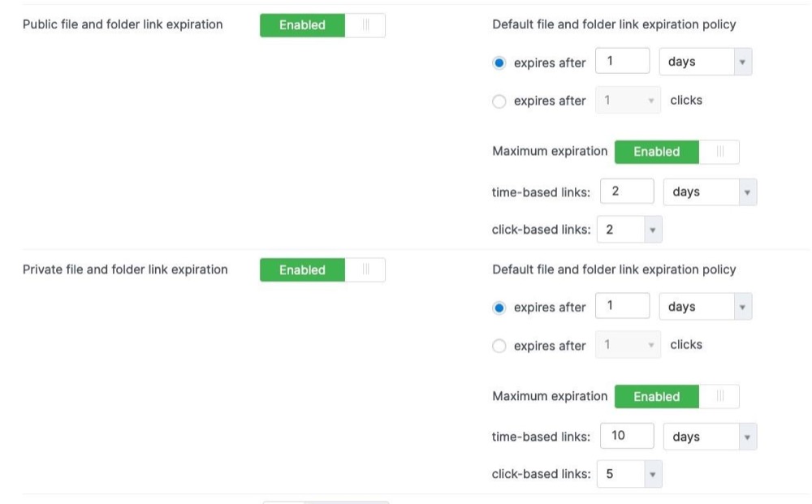Open clicks count dropdown in public default policy
812x504 pixels.
(628, 100)
